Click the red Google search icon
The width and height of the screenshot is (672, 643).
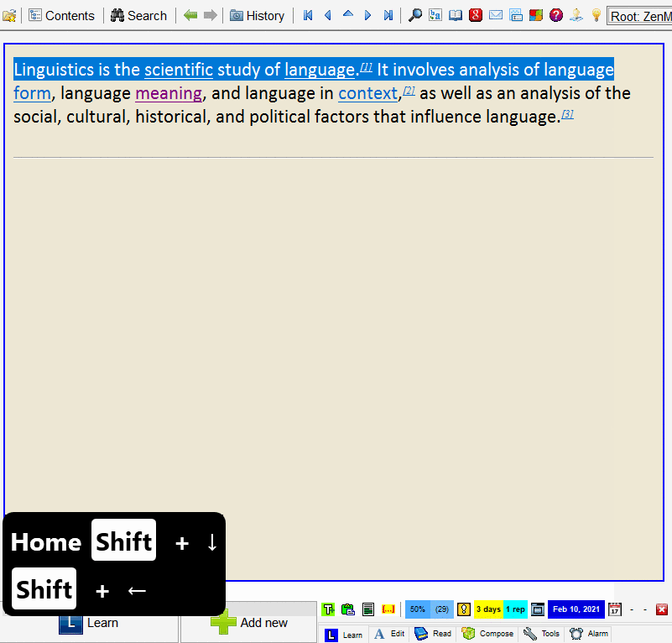476,15
